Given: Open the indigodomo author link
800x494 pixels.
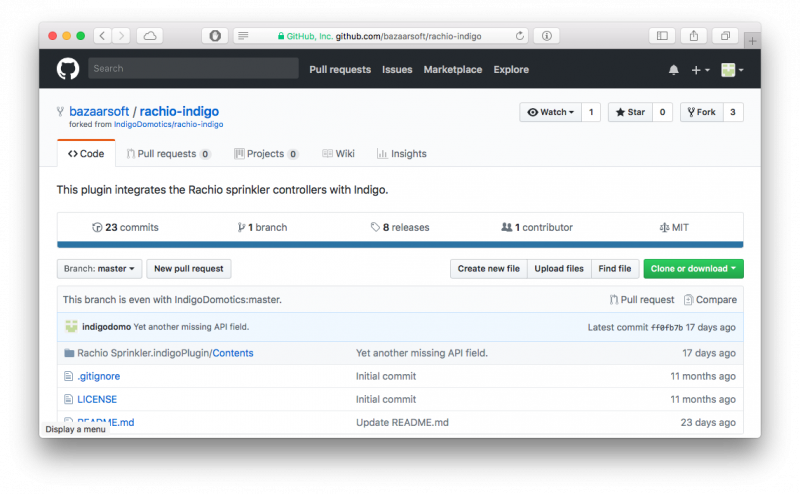Looking at the screenshot, I should tap(106, 327).
